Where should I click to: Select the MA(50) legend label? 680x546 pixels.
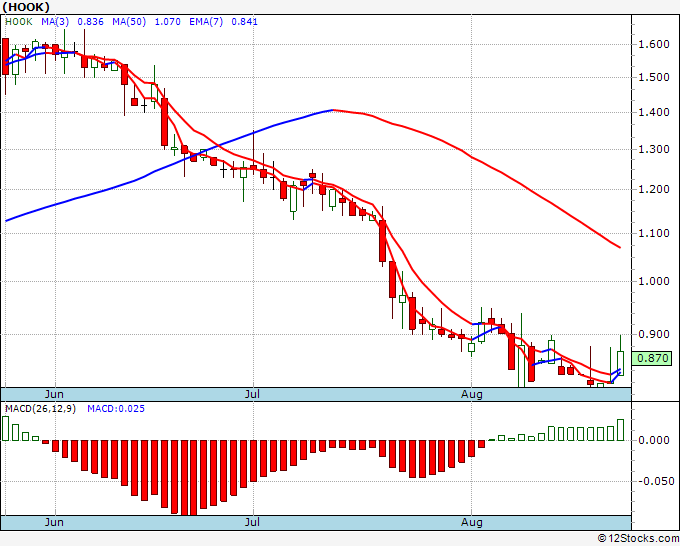pos(129,22)
